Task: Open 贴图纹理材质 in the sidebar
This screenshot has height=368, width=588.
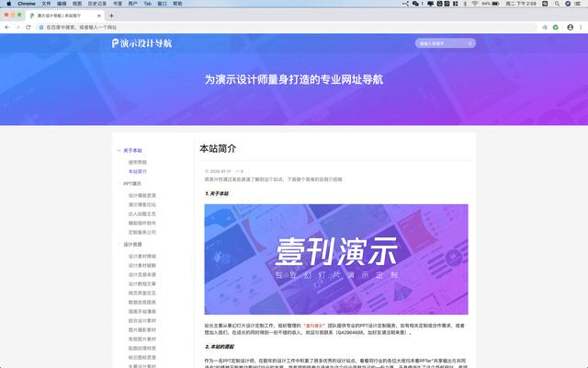Action: [x=141, y=349]
